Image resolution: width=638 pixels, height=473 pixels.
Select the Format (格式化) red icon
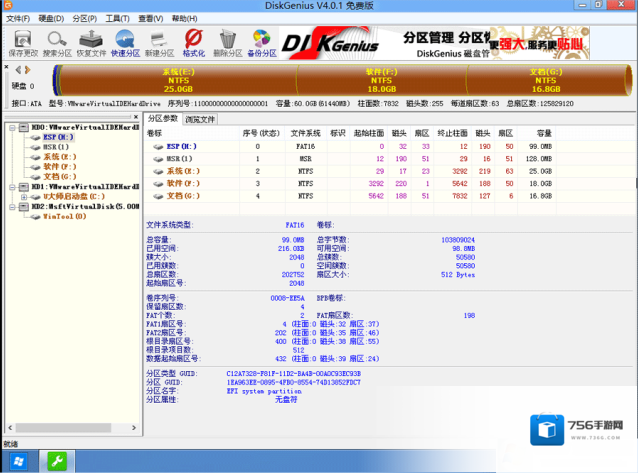point(194,42)
